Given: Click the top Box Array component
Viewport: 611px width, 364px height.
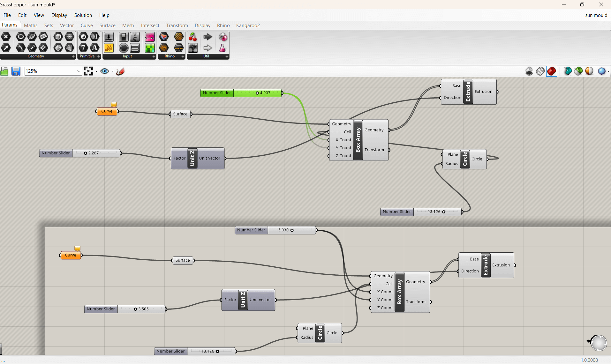Looking at the screenshot, I should [x=358, y=140].
